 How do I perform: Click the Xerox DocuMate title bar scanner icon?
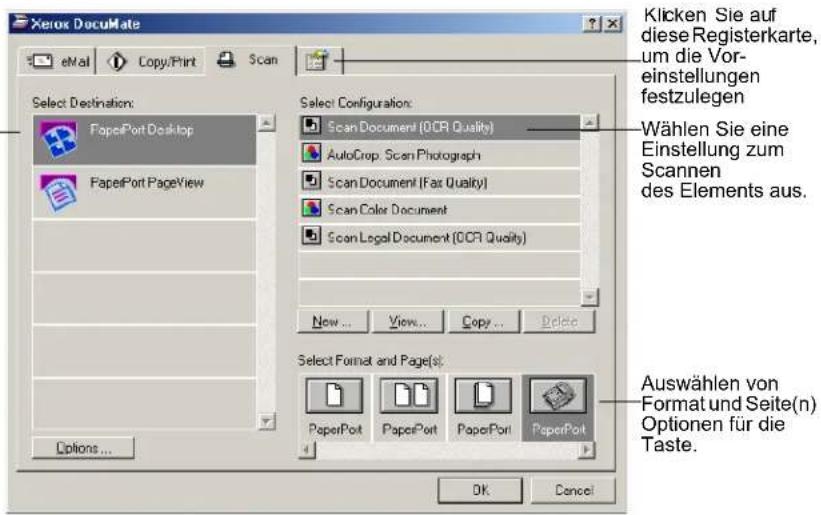point(20,23)
